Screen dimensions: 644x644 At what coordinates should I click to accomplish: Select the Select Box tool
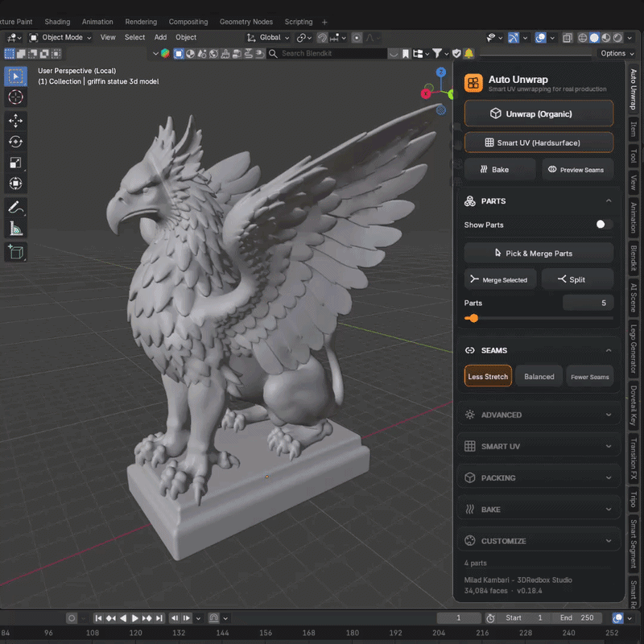coord(15,76)
